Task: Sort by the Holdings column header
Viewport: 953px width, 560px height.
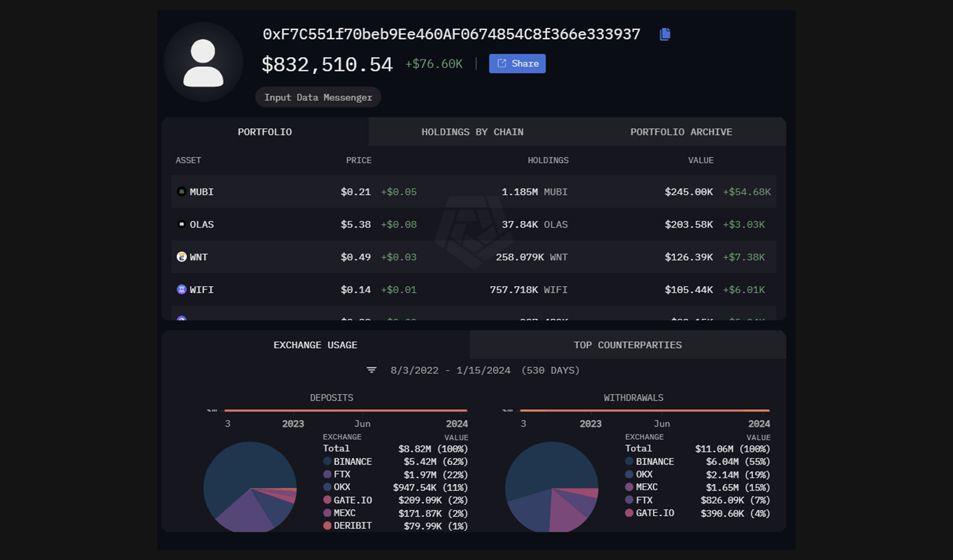Action: (x=548, y=160)
